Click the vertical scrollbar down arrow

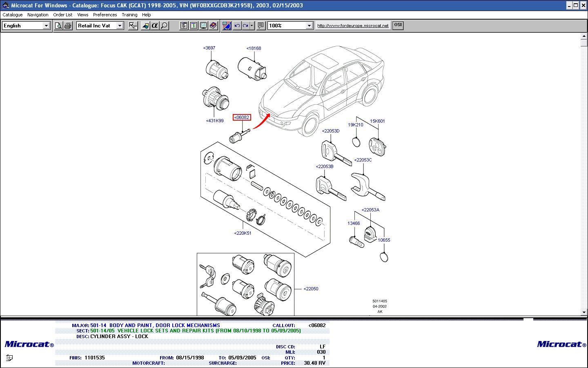click(584, 312)
